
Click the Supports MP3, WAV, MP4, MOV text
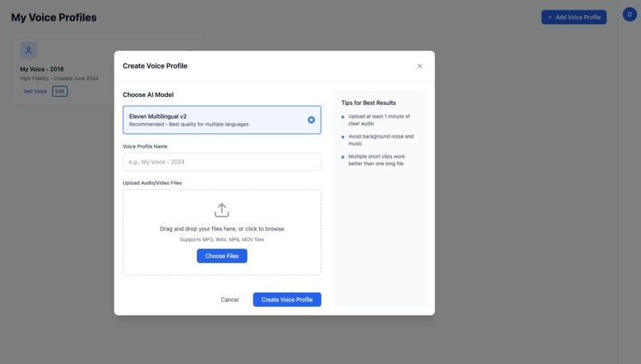pyautogui.click(x=222, y=239)
